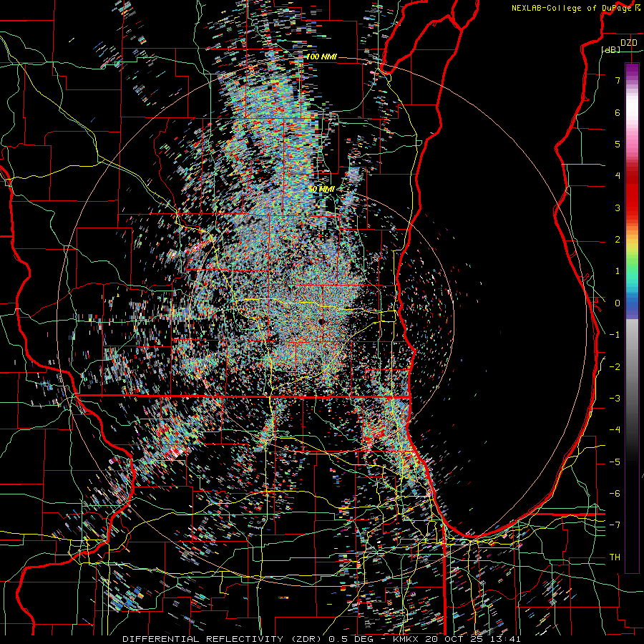644x644 pixels.
Task: Click "DIFFERENTIAL REFLECTIVITY (ZDR)" in the caption
Action: tap(223, 639)
